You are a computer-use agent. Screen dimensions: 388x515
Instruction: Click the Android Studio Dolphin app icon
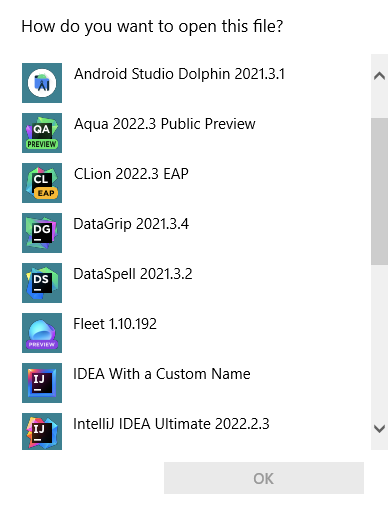coord(42,83)
